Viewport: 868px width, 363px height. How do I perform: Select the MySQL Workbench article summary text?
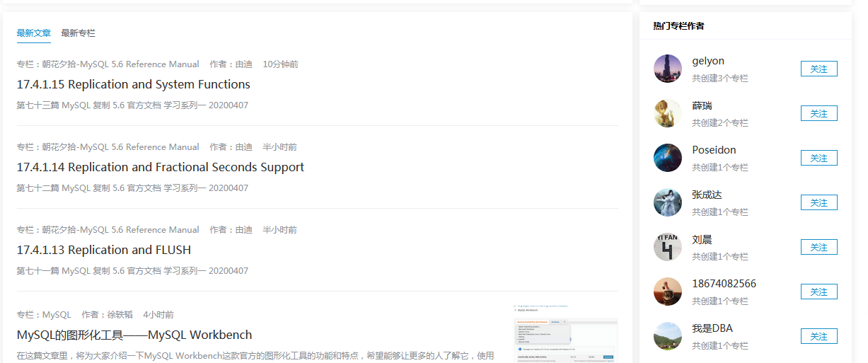[x=255, y=355]
